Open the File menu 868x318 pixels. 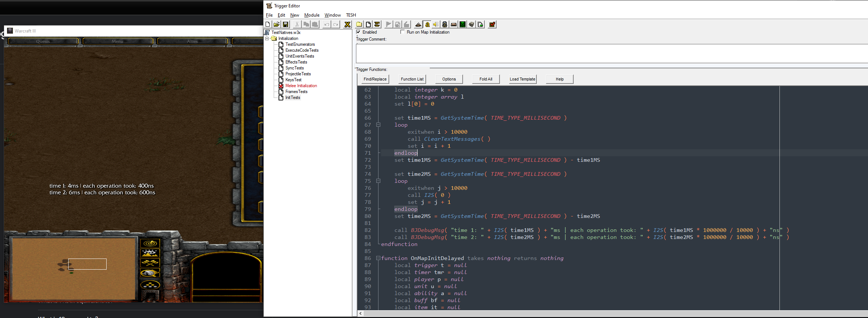[269, 15]
